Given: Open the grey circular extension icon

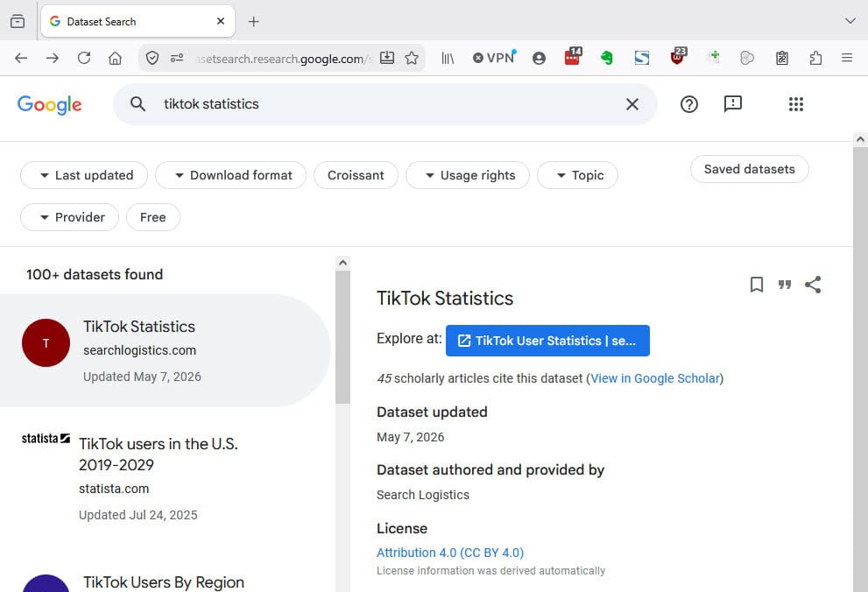Looking at the screenshot, I should tap(747, 58).
